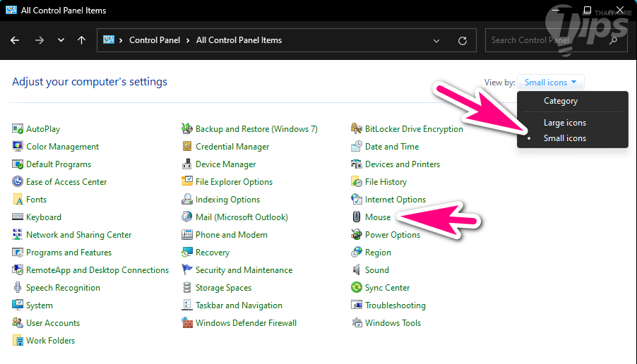Open the Color Management icon
Screen dimensions: 637x364
click(x=18, y=147)
